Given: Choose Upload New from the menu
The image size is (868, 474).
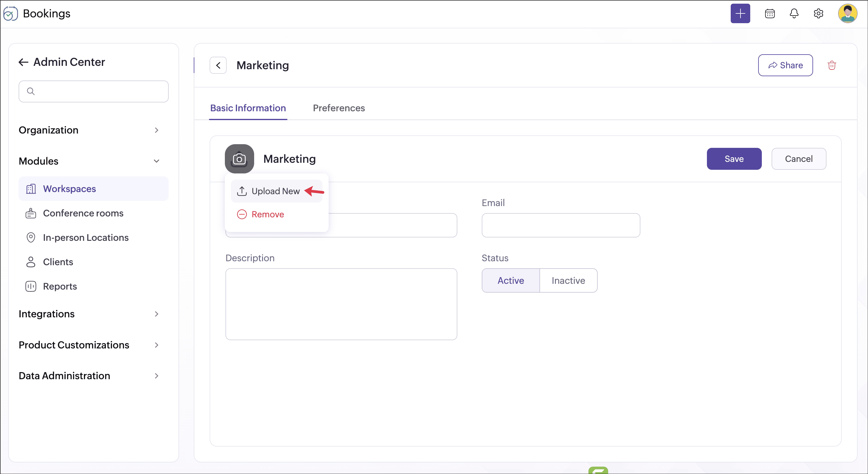Looking at the screenshot, I should 275,191.
